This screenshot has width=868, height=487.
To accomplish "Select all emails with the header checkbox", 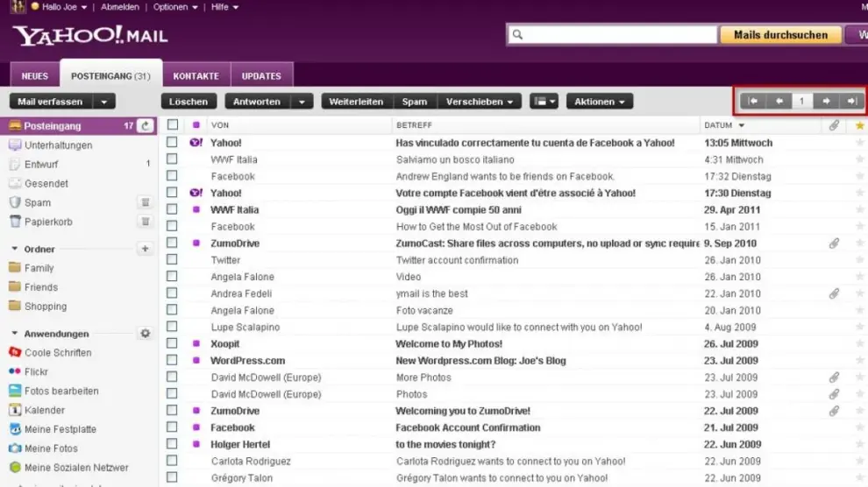I will click(173, 125).
